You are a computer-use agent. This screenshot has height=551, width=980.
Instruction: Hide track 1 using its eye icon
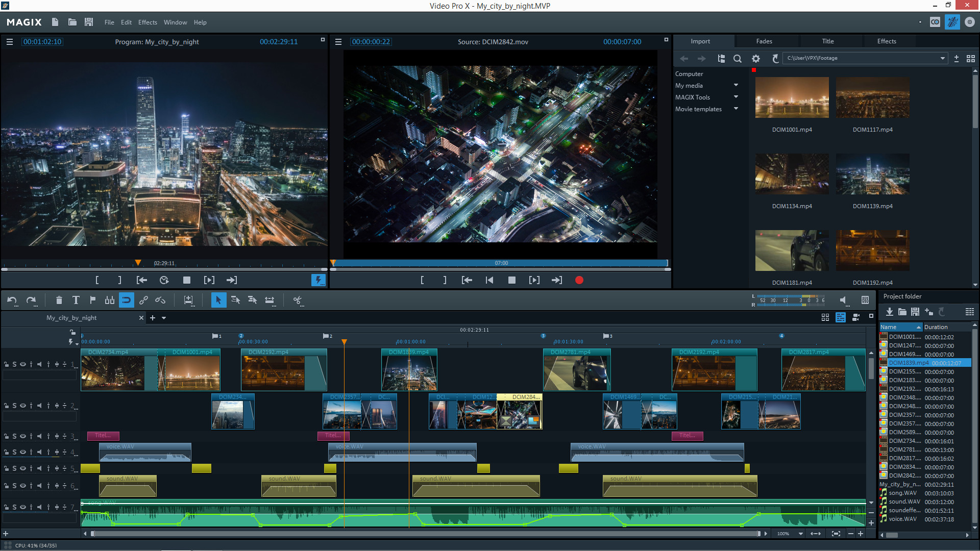23,364
